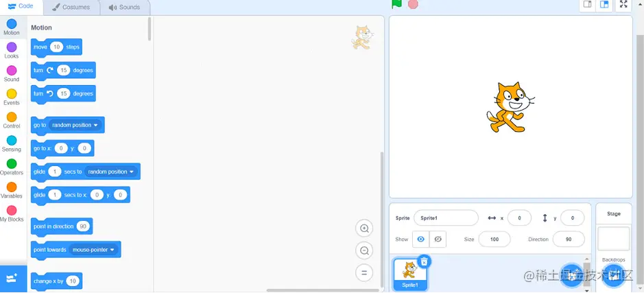Open the Events blocks category
The image size is (644, 293).
[12, 97]
